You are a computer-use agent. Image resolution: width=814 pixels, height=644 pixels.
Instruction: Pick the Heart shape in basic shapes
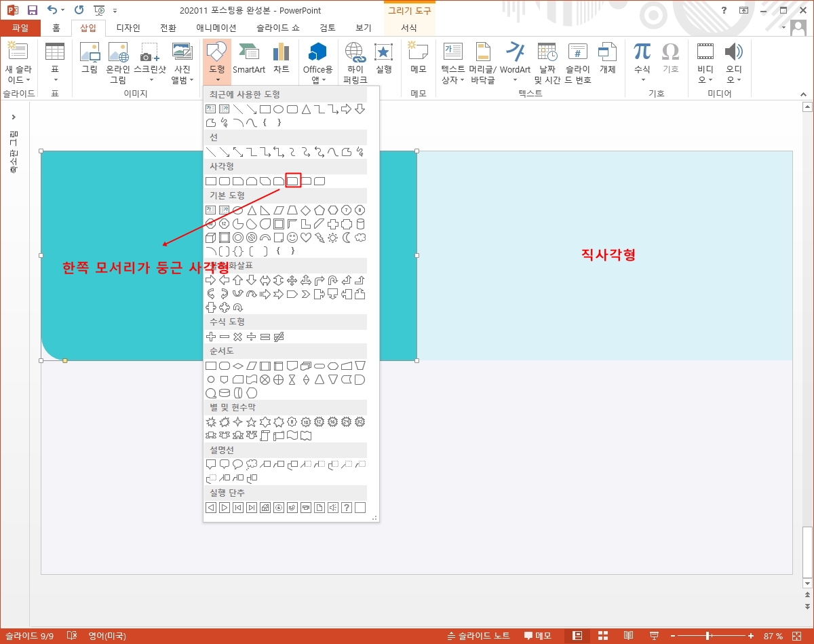pos(306,238)
